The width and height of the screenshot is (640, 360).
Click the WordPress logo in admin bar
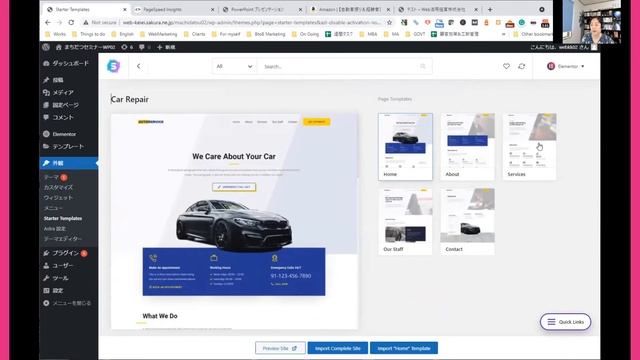click(x=46, y=47)
